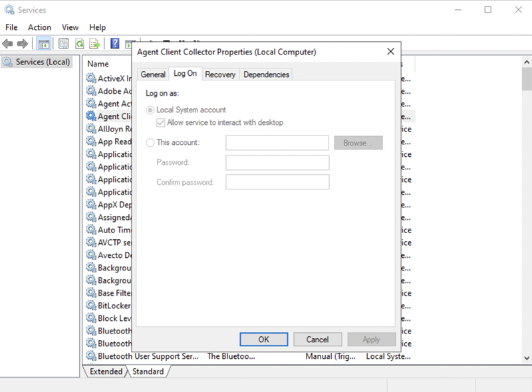Open the Properties toolbar icon

63,44
